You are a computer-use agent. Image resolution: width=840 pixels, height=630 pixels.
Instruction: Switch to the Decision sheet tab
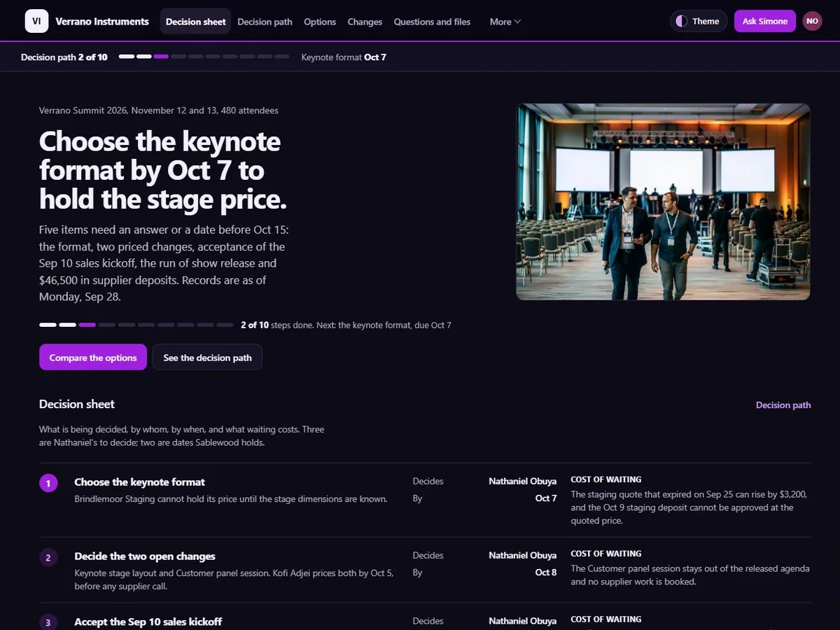(x=196, y=22)
